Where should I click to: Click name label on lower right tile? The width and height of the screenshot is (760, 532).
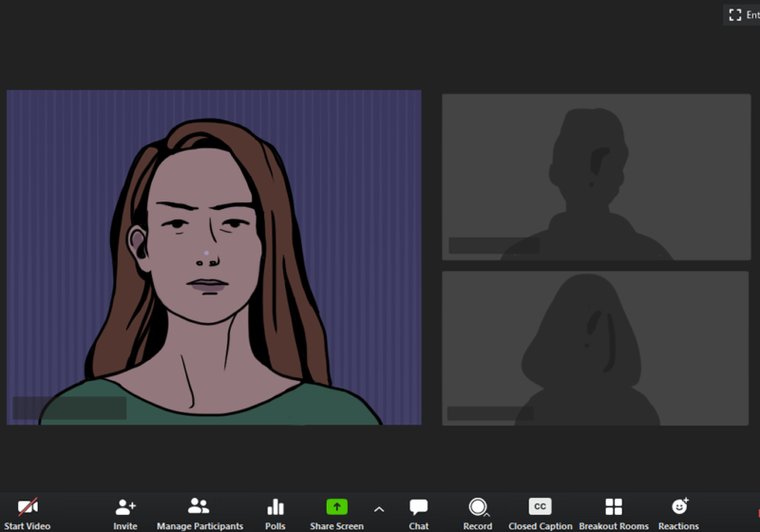point(491,413)
